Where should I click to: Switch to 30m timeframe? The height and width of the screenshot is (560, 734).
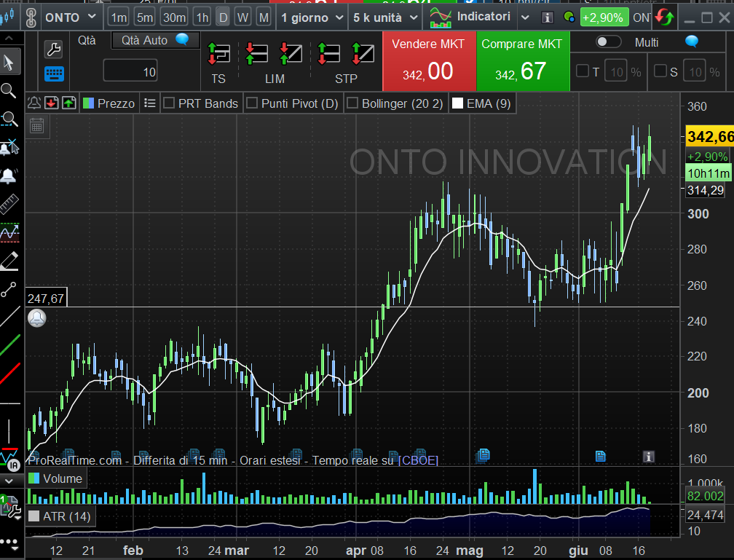[x=173, y=17]
